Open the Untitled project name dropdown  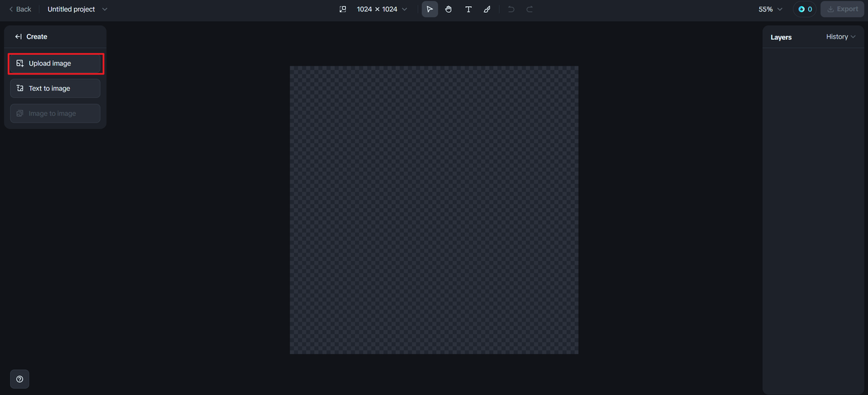click(x=77, y=9)
